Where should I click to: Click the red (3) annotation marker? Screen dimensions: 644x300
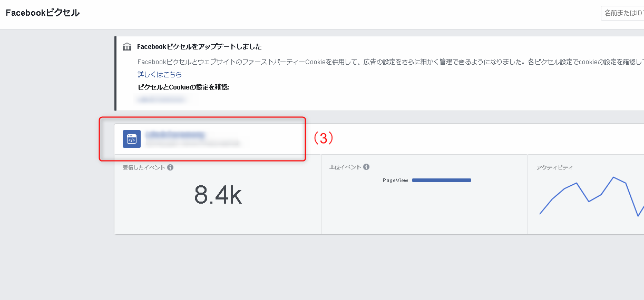pyautogui.click(x=324, y=138)
